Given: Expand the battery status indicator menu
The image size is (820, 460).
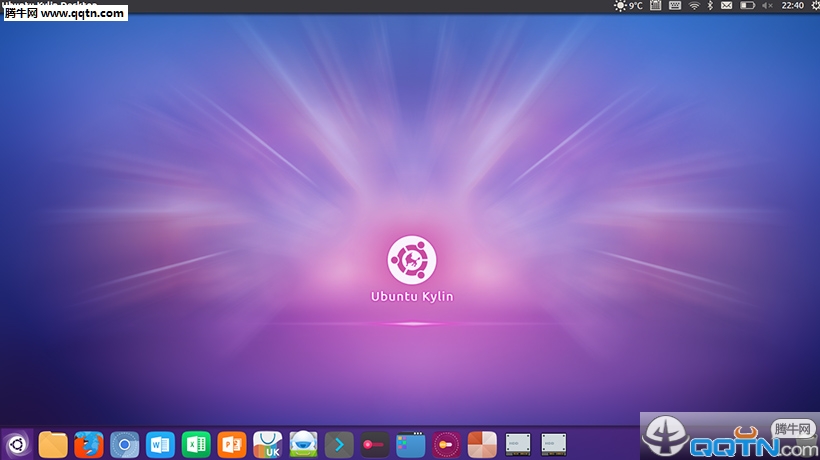Looking at the screenshot, I should (746, 6).
